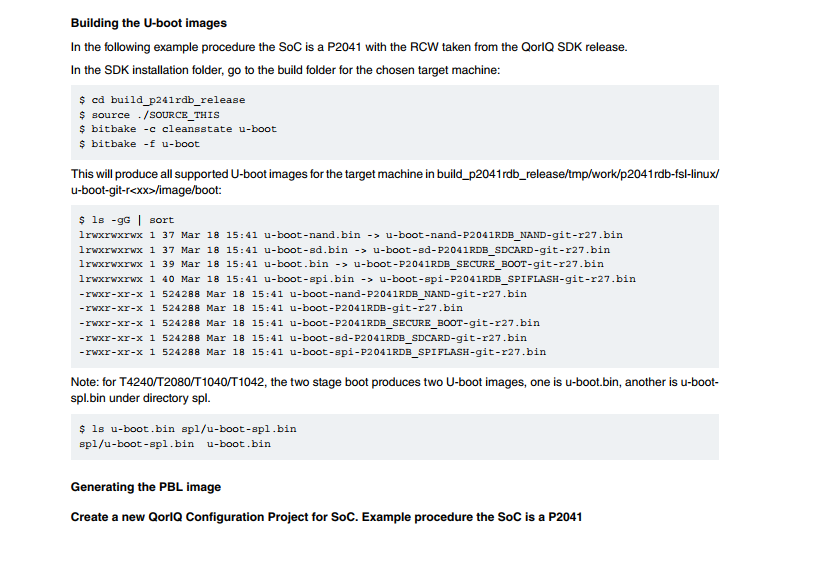This screenshot has width=813, height=574.
Task: Click the "Generating the PBL image" heading
Action: pyautogui.click(x=145, y=487)
